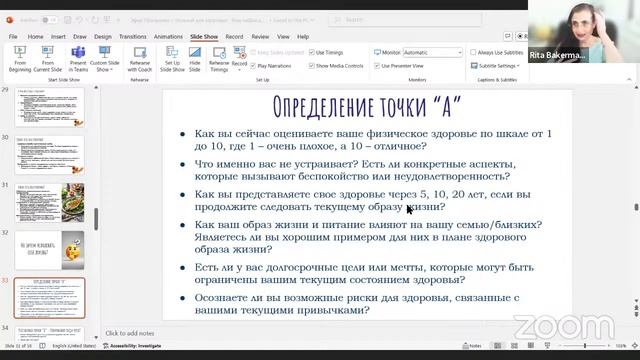640x360 pixels.
Task: Switch to Reading View icon
Action: coord(531,346)
